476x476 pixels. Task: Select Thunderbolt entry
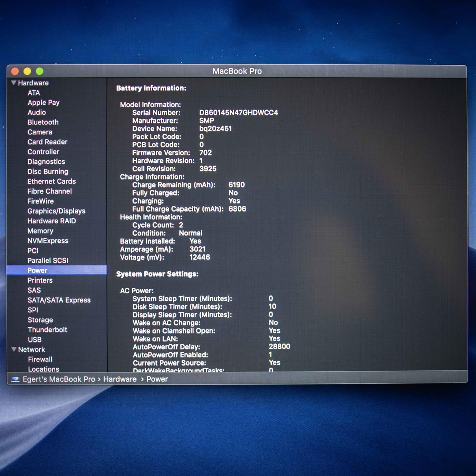point(48,330)
